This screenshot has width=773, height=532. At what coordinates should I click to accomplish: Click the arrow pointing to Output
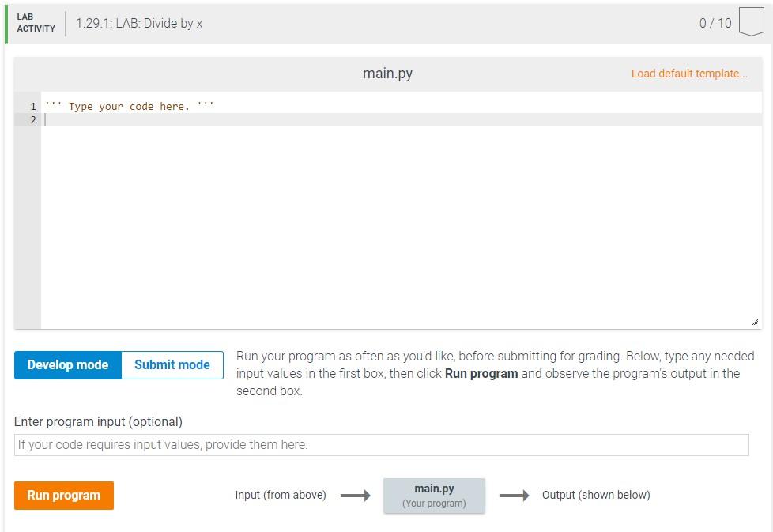pos(515,495)
